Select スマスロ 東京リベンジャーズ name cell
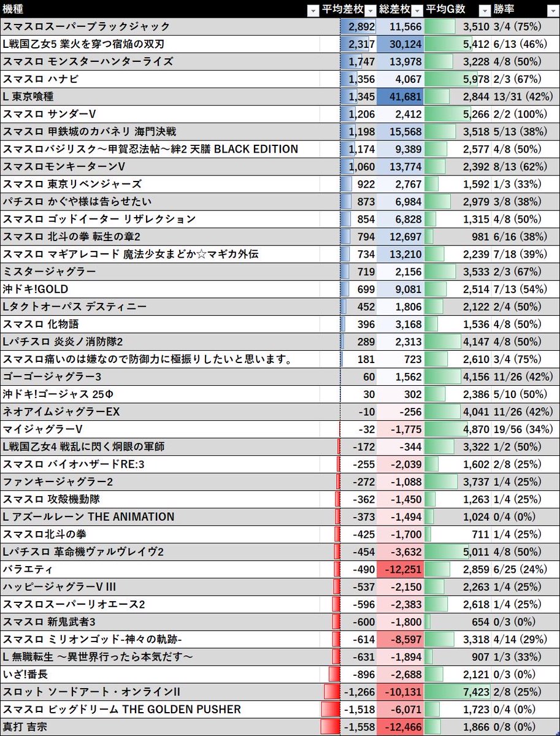Screen dimensions: 560x736 (160, 184)
